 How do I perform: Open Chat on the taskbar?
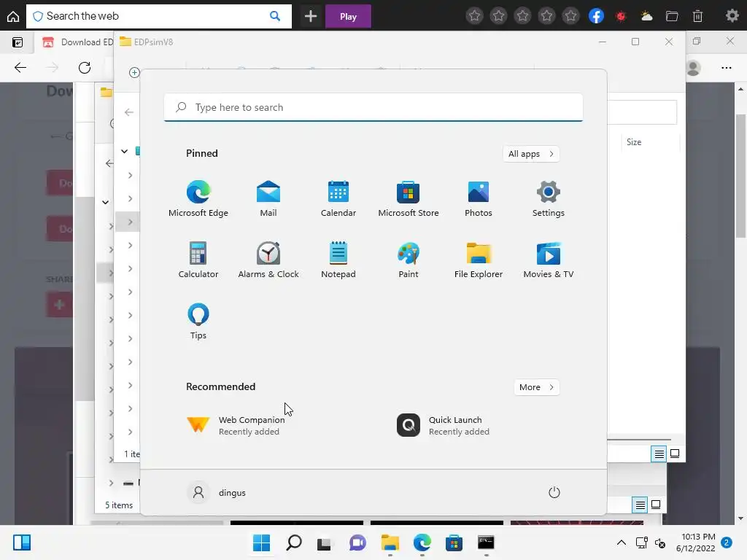pos(357,542)
